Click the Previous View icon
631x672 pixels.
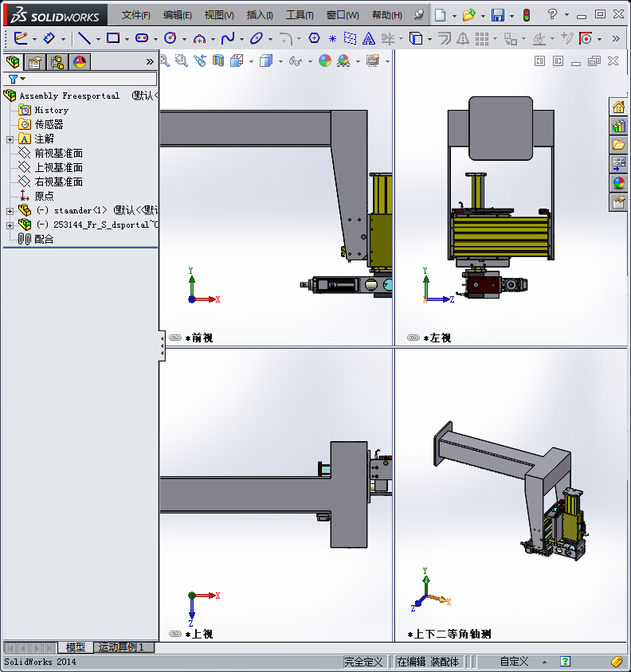click(x=200, y=61)
